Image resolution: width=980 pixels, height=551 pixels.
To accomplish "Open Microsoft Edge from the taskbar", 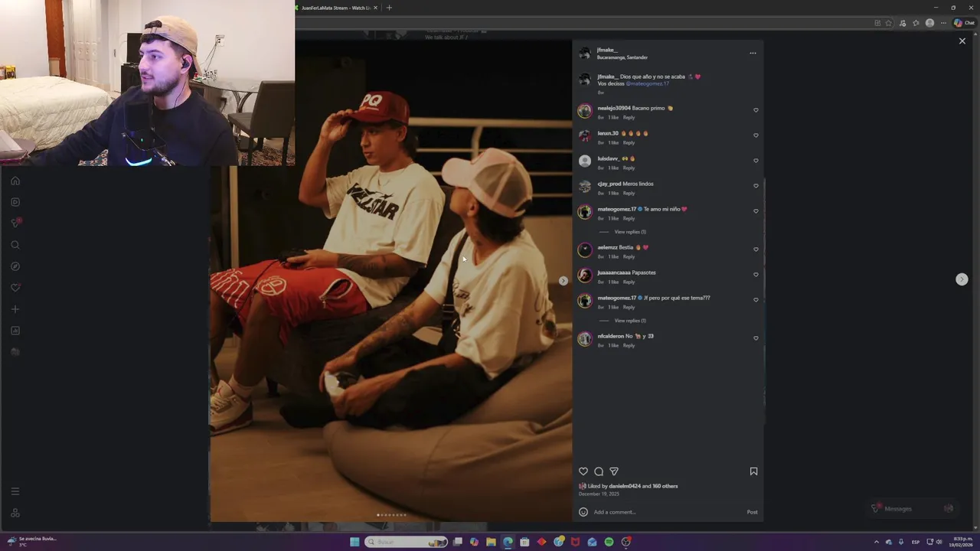I will 508,542.
